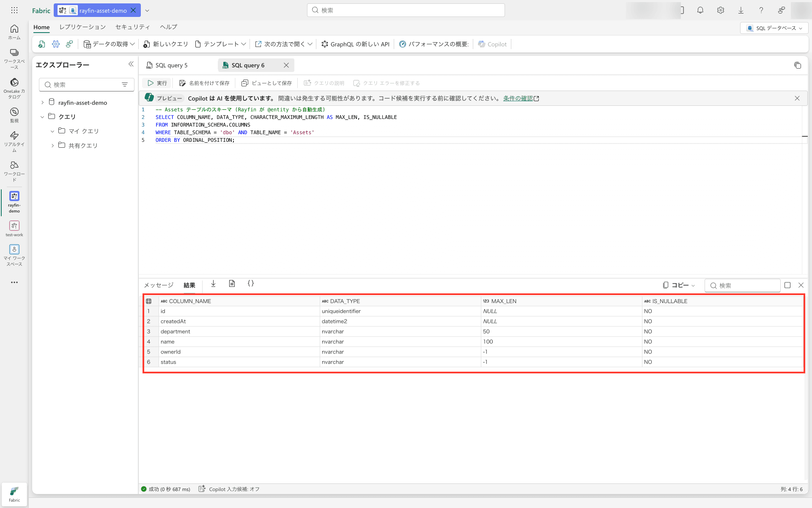Screen dimensions: 812x508
Task: Open settings gear in top bar
Action: click(x=721, y=10)
